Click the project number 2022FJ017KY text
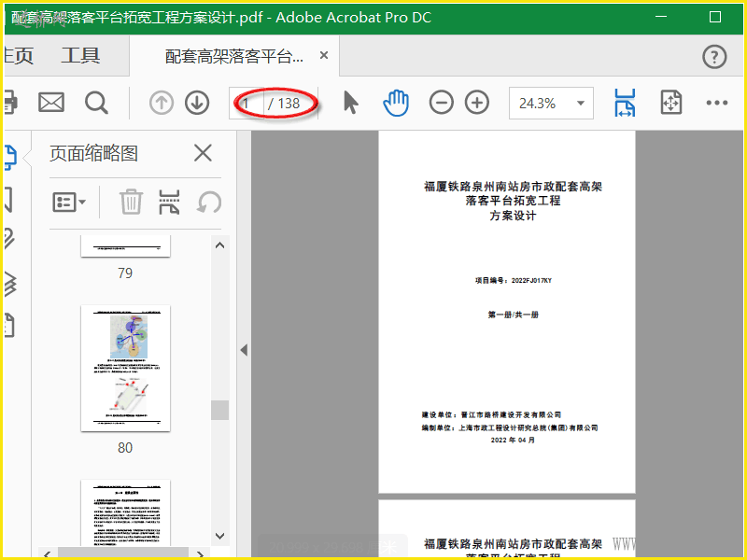Viewport: 747px width, 560px height. (531, 281)
